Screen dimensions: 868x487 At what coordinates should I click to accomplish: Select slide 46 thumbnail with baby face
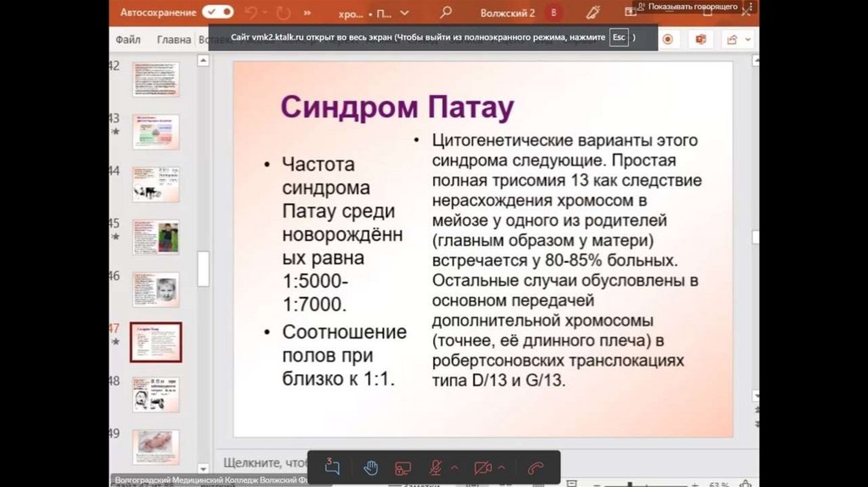click(155, 289)
